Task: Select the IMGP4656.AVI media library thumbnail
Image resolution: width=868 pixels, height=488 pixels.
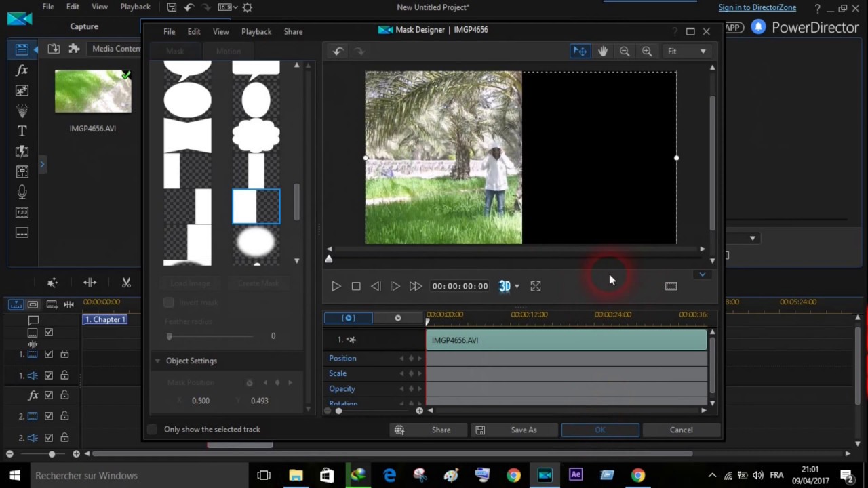Action: 93,91
